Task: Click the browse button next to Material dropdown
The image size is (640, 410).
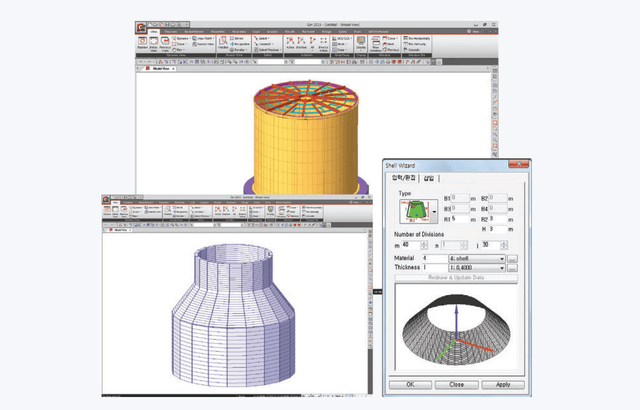Action: [x=512, y=259]
